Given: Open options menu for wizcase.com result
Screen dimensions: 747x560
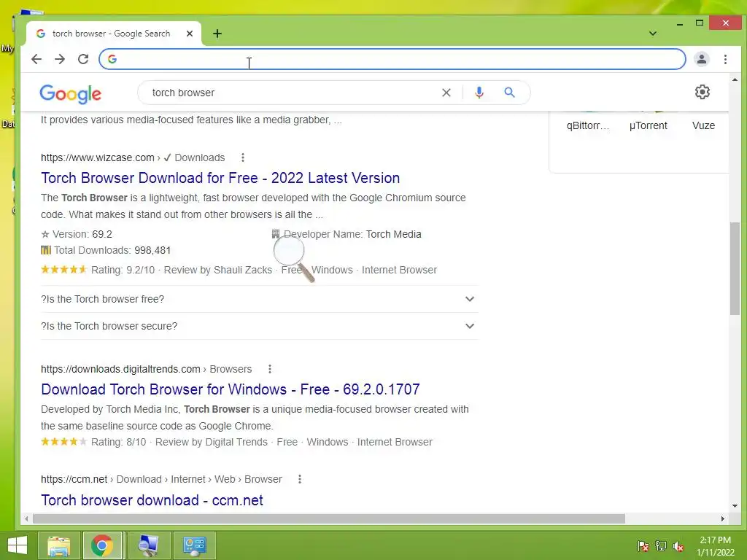Looking at the screenshot, I should coord(242,157).
